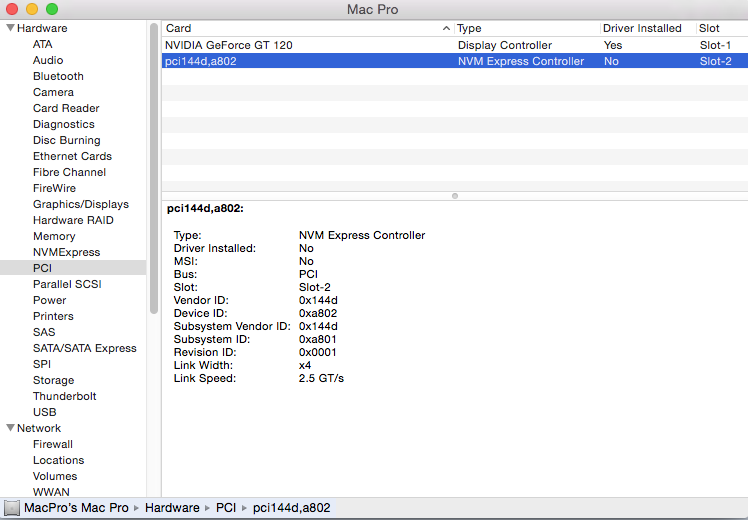This screenshot has height=520, width=748.
Task: Click the split pane divider handle
Action: click(x=455, y=196)
